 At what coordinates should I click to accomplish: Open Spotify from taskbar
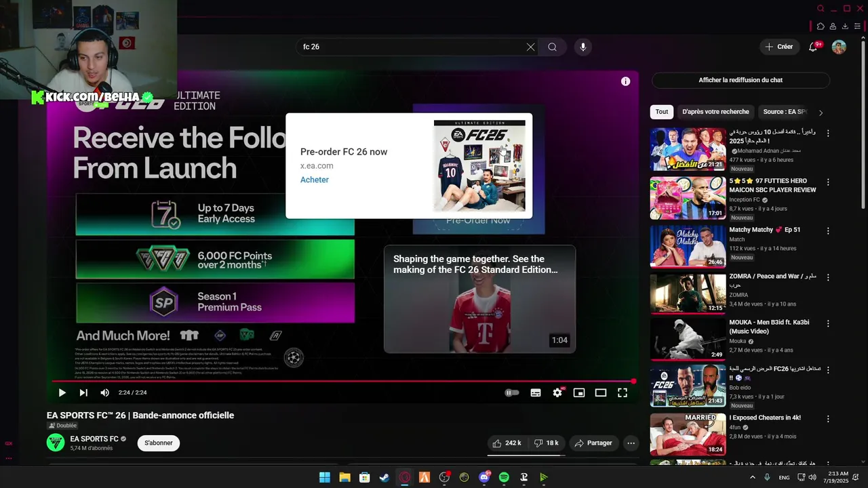tap(504, 477)
